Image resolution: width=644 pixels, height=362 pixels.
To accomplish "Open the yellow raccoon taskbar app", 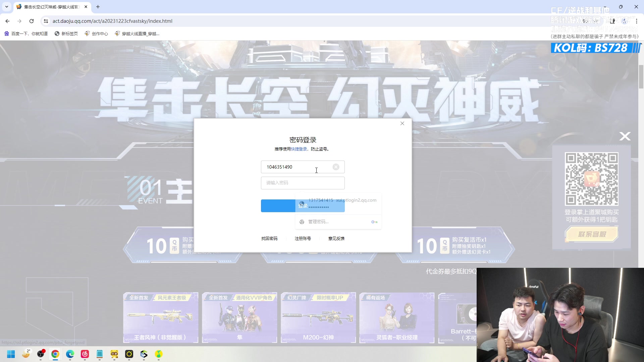I will (114, 354).
